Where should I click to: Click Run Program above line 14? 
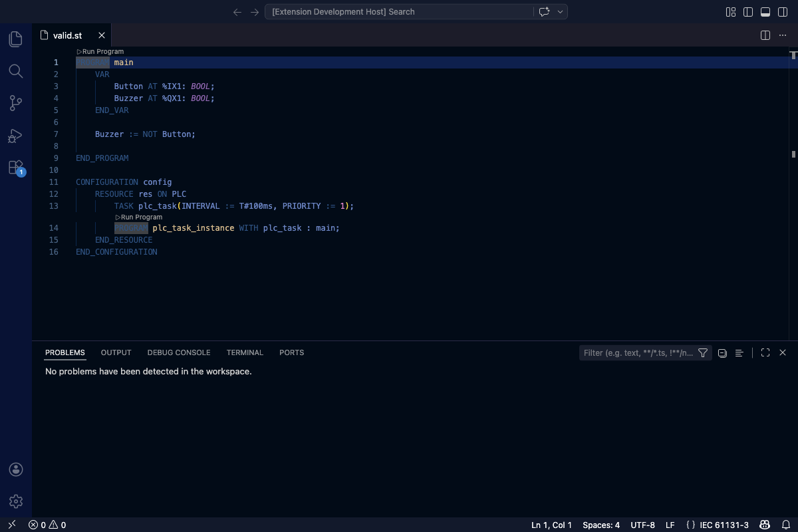tap(138, 217)
